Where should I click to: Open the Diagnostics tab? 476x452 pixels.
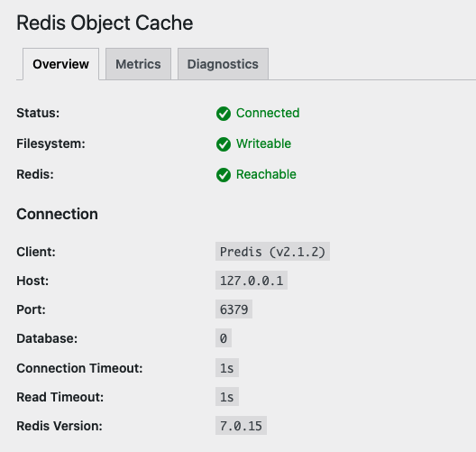click(223, 64)
